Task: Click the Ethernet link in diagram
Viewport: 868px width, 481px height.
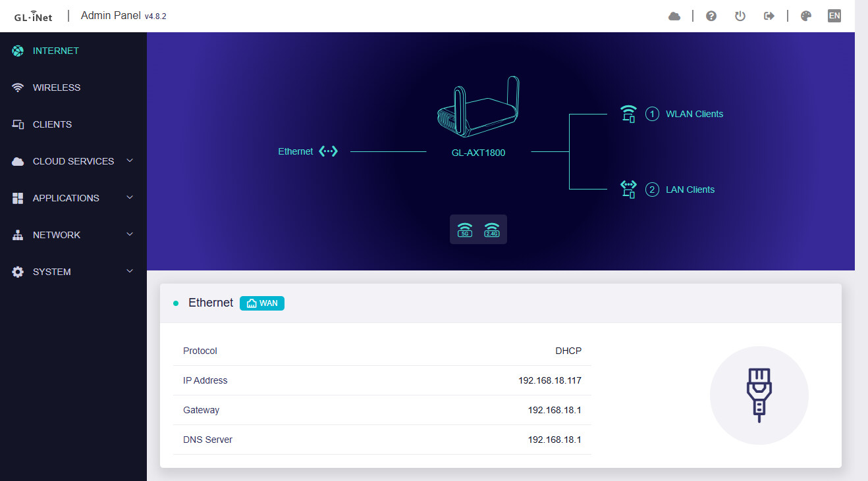Action: (296, 151)
